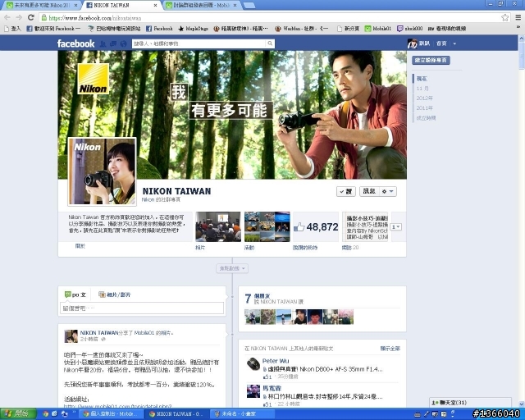
Task: Open the 巴哈姆特電玩資訊站 bookmark
Action: click(x=114, y=29)
